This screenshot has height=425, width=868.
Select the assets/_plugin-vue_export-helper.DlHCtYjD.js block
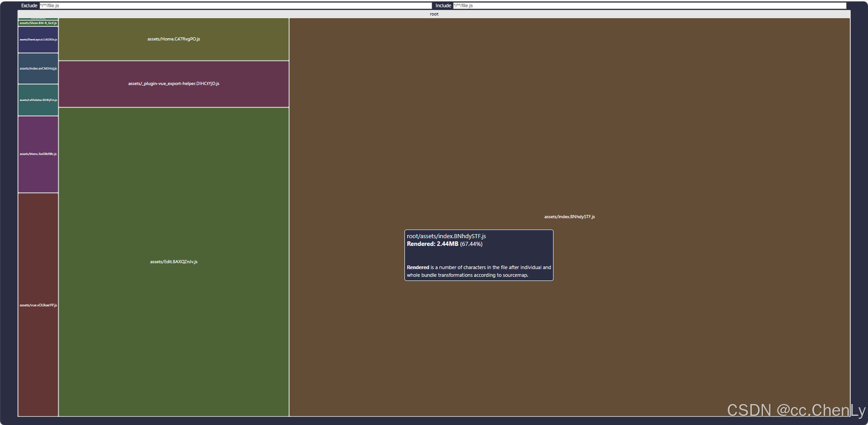[x=174, y=84]
